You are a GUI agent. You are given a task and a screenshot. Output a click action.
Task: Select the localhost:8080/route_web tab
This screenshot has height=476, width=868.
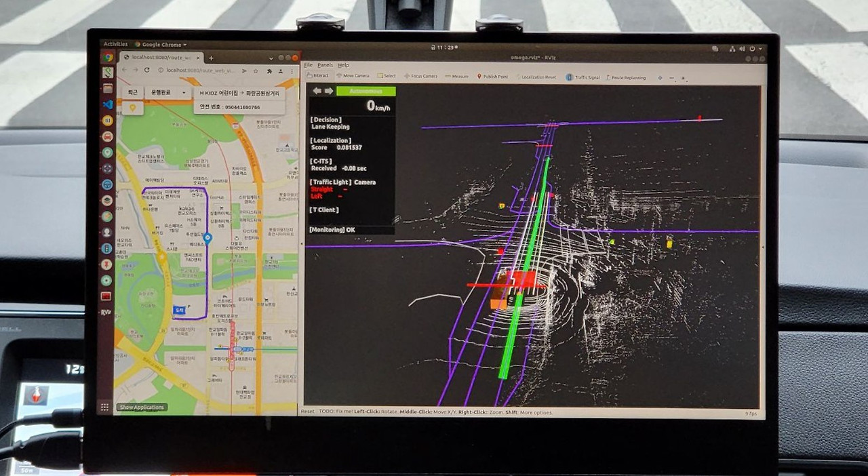click(x=161, y=58)
